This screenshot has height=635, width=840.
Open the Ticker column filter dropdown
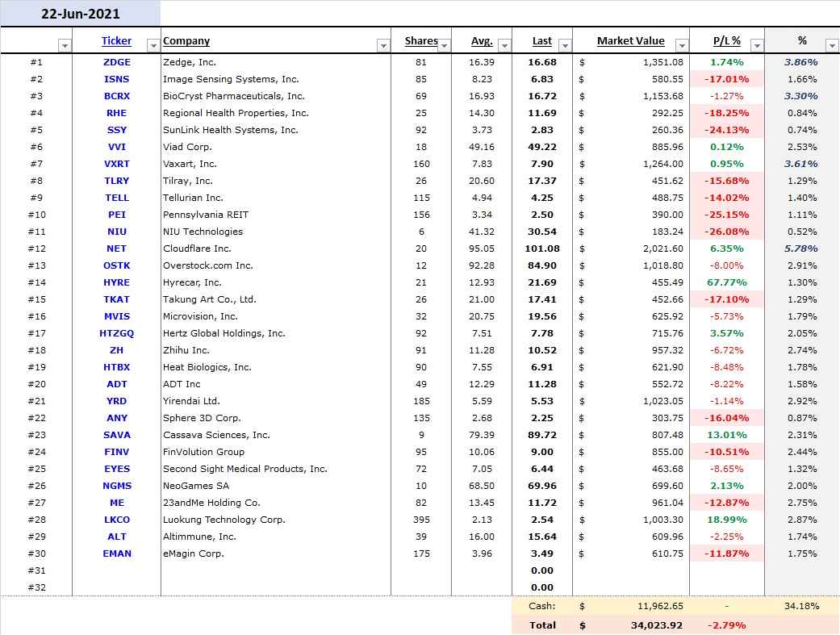coord(153,45)
